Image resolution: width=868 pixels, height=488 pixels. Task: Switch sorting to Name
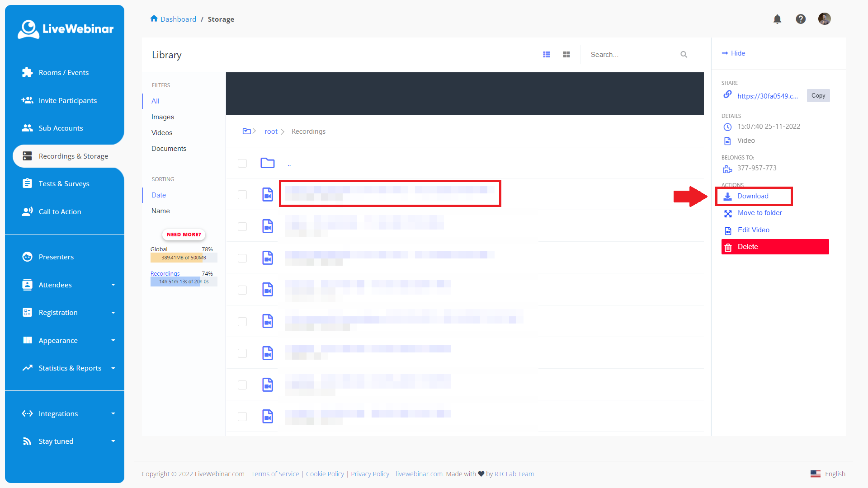tap(160, 211)
